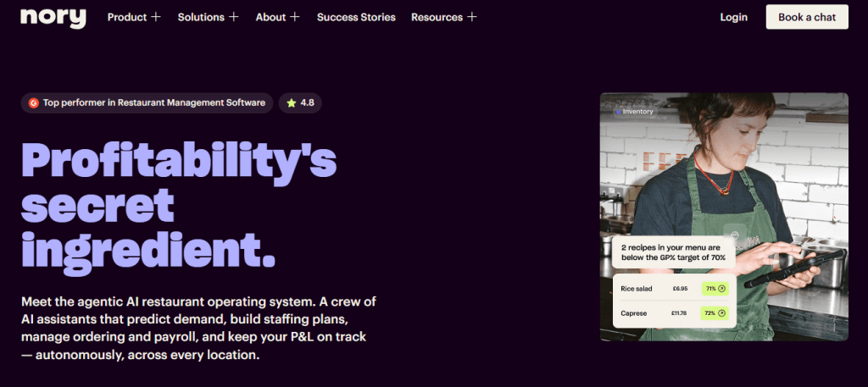Click the GP% target notification card
The width and height of the screenshot is (868, 387).
pyautogui.click(x=674, y=252)
